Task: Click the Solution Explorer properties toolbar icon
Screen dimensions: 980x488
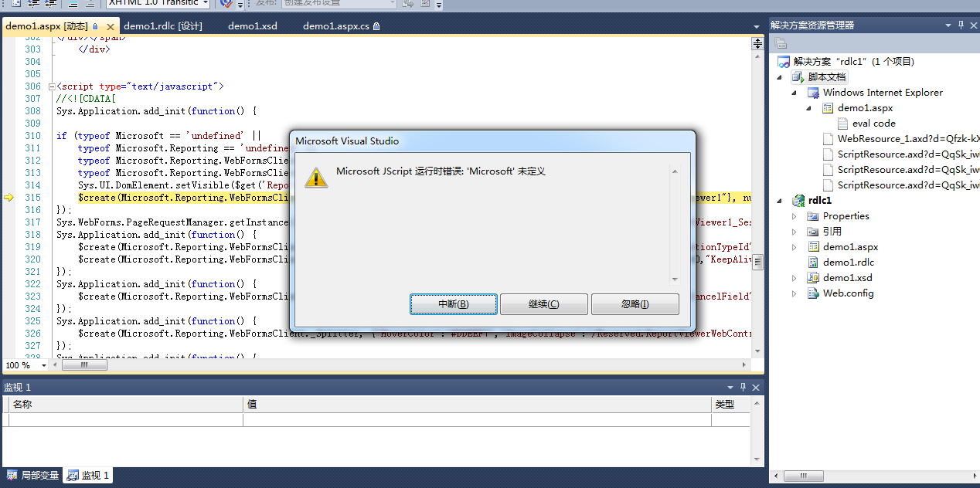Action: pos(781,43)
